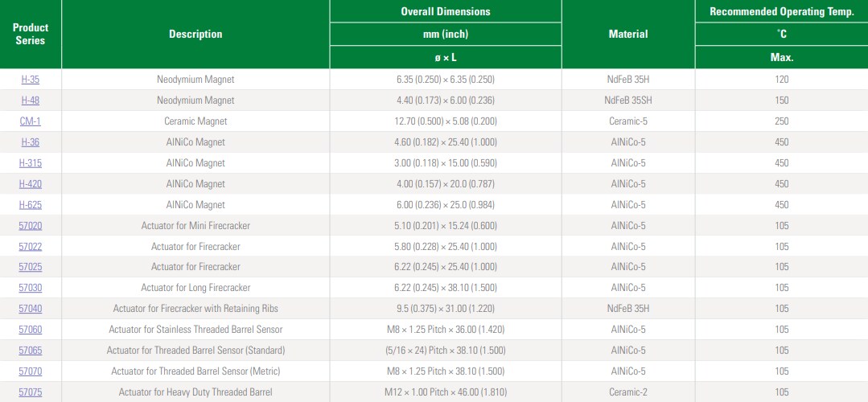This screenshot has width=868, height=402.
Task: Click the H-48 product link
Action: point(30,100)
